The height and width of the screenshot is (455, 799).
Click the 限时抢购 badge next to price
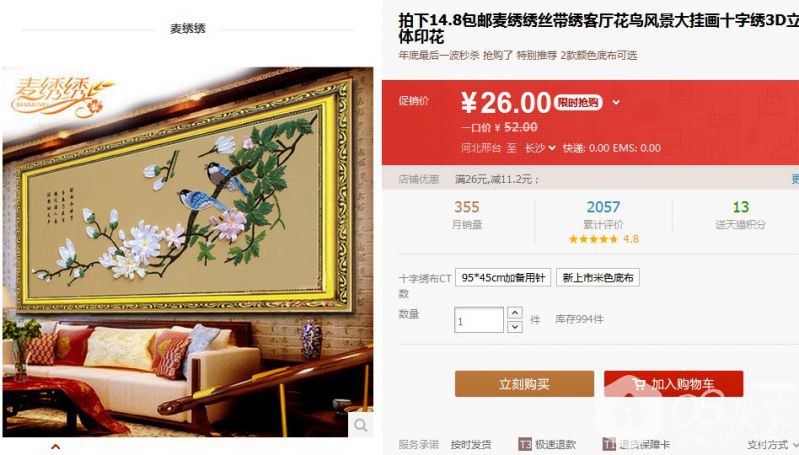[x=577, y=103]
